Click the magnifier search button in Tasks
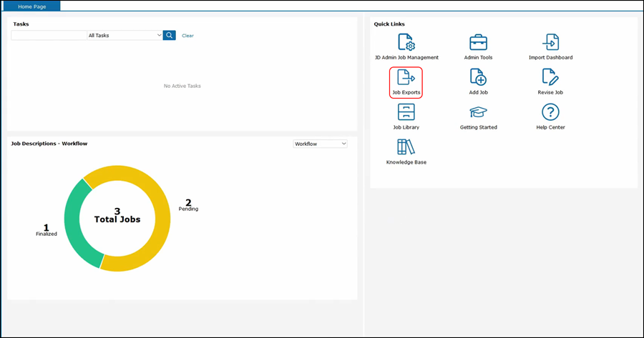644x338 pixels. [x=170, y=35]
